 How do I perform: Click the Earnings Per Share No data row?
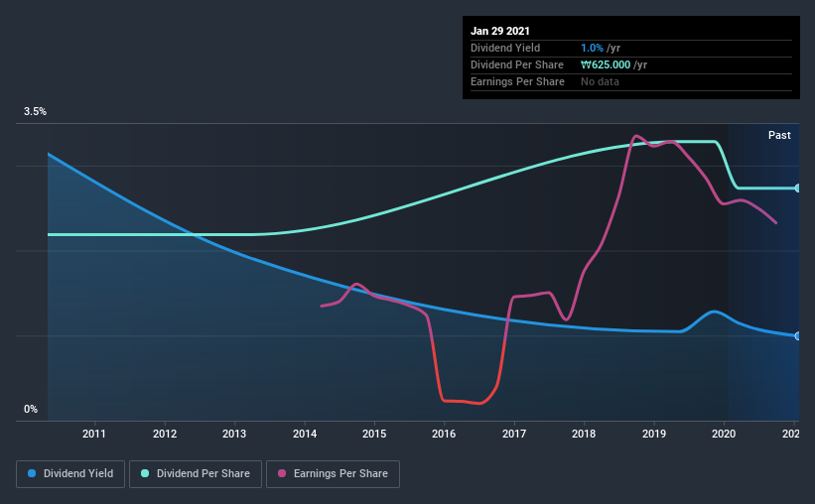click(631, 81)
